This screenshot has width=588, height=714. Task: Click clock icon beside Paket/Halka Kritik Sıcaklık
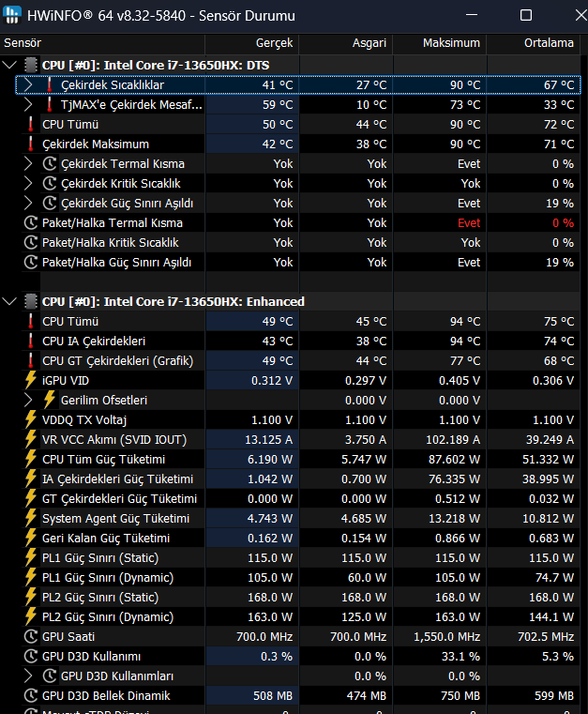pos(31,242)
